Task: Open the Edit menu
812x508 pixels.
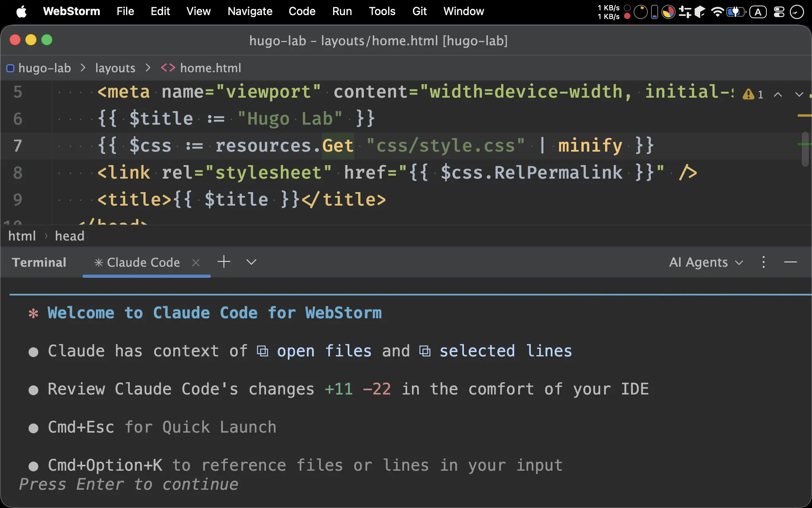Action: (x=160, y=12)
